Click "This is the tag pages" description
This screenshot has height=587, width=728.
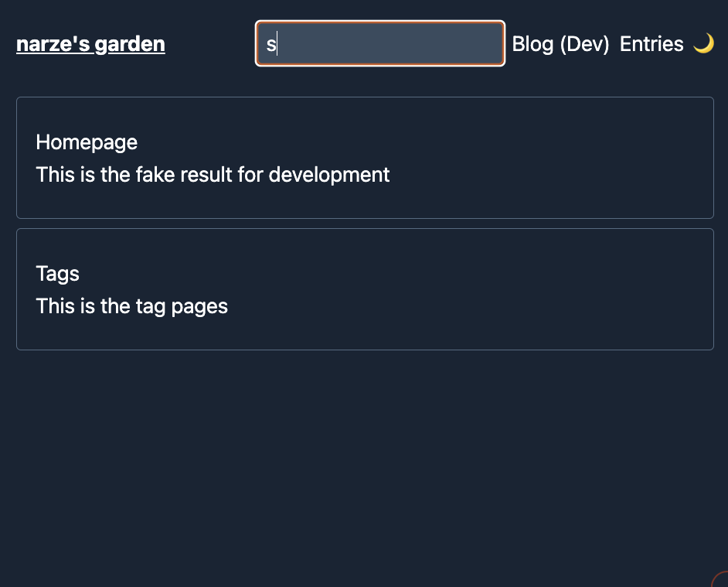(132, 306)
